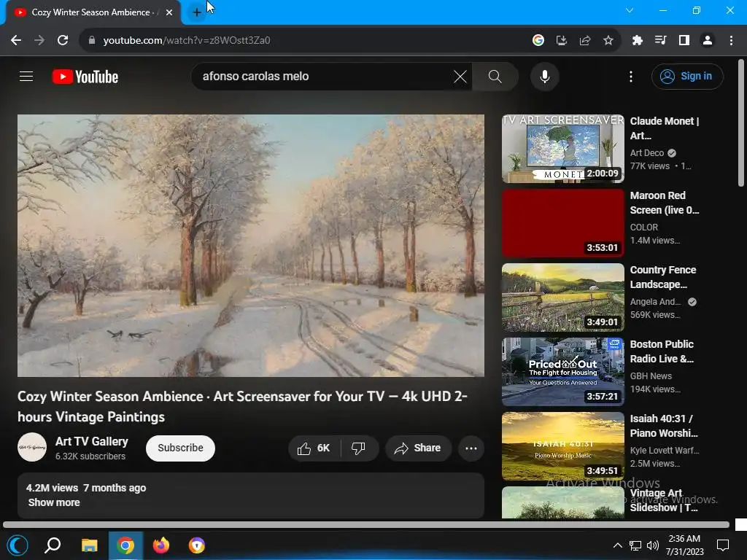The height and width of the screenshot is (560, 747).
Task: Open a new browser tab
Action: tap(196, 12)
